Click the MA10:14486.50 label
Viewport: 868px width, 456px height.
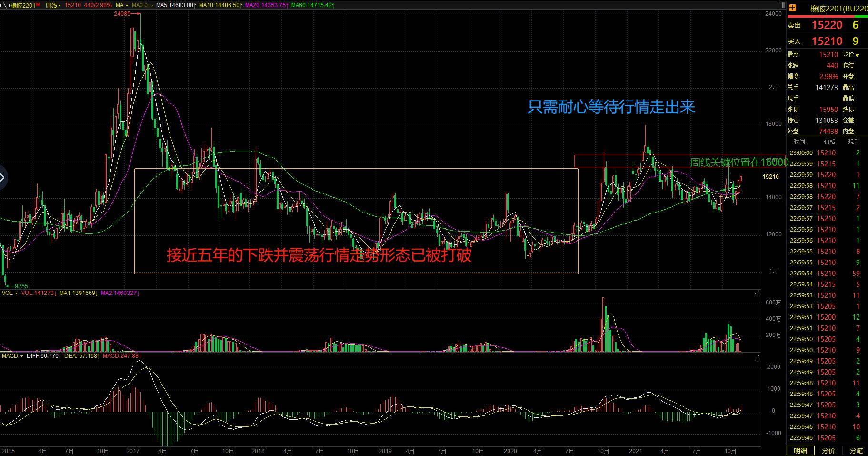[x=221, y=5]
